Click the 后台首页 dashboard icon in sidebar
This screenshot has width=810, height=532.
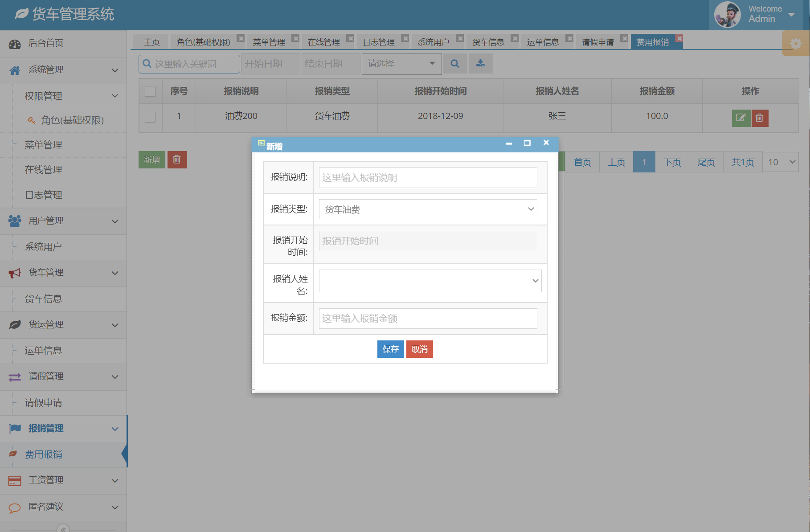(15, 43)
